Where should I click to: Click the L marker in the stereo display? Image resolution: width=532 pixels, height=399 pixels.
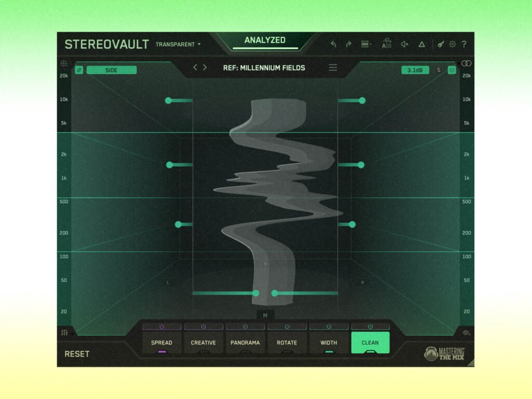click(168, 282)
